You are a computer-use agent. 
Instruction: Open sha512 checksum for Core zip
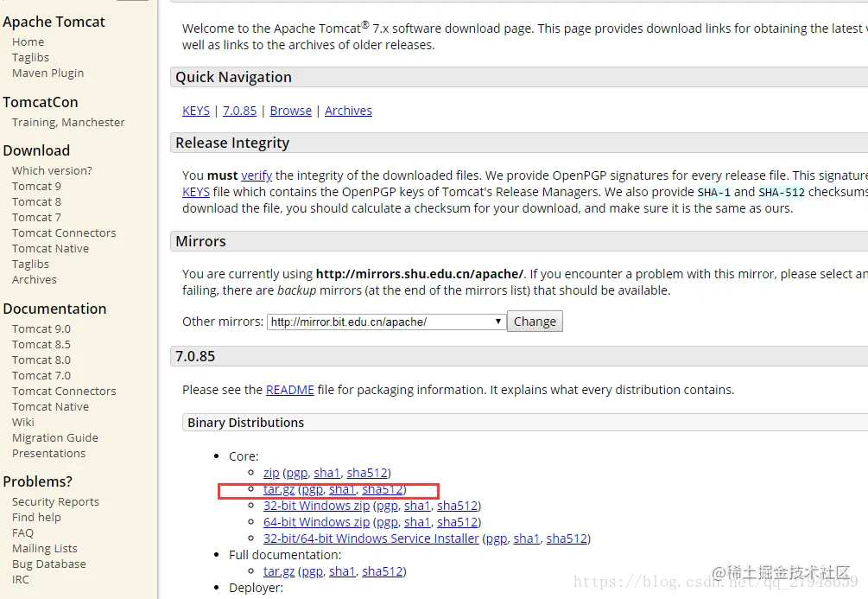367,473
